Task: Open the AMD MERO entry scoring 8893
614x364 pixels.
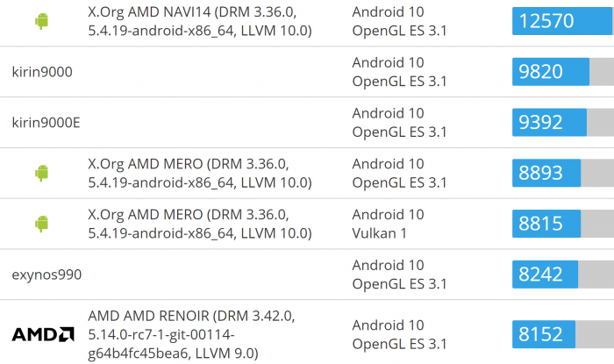Action: pyautogui.click(x=200, y=174)
